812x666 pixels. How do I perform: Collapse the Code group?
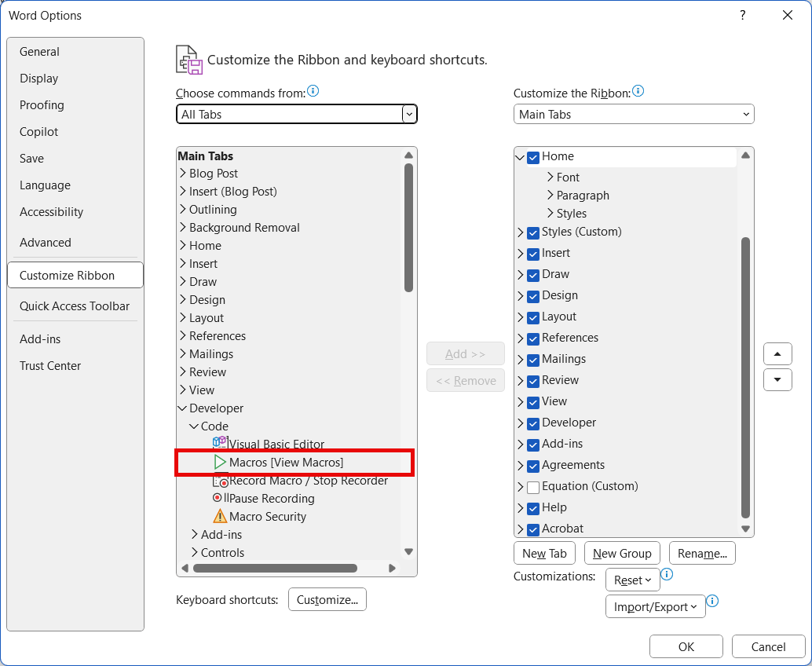(x=194, y=426)
